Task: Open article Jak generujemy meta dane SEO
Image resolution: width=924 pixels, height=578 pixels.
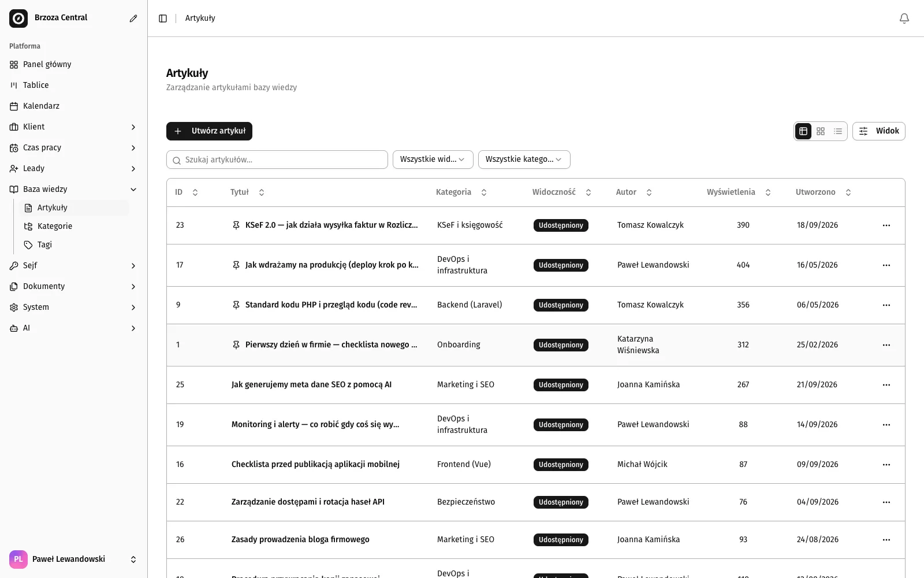Action: 311,385
